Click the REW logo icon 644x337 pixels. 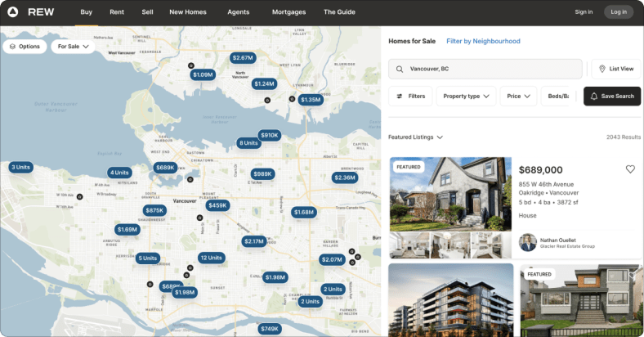[13, 12]
